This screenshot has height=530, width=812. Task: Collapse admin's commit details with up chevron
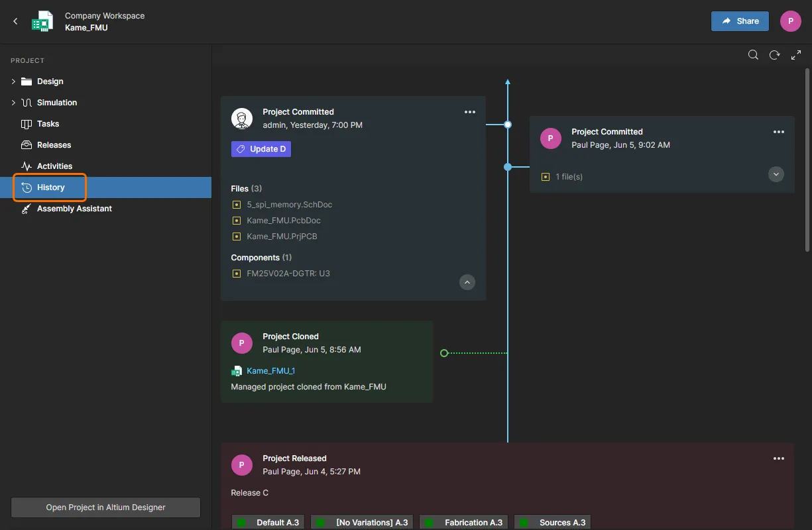(x=467, y=282)
